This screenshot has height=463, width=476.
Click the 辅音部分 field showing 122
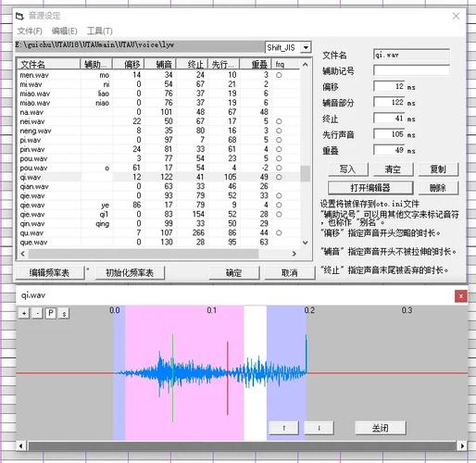point(389,102)
